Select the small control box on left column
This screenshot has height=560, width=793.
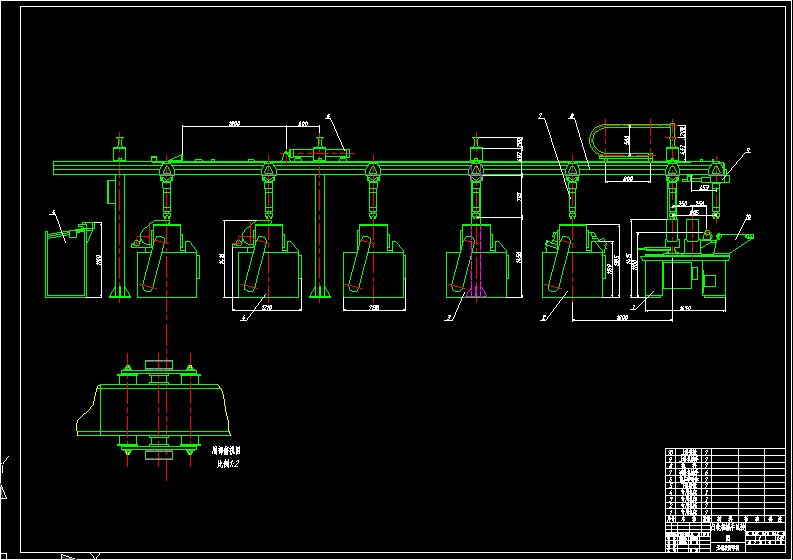click(x=111, y=191)
